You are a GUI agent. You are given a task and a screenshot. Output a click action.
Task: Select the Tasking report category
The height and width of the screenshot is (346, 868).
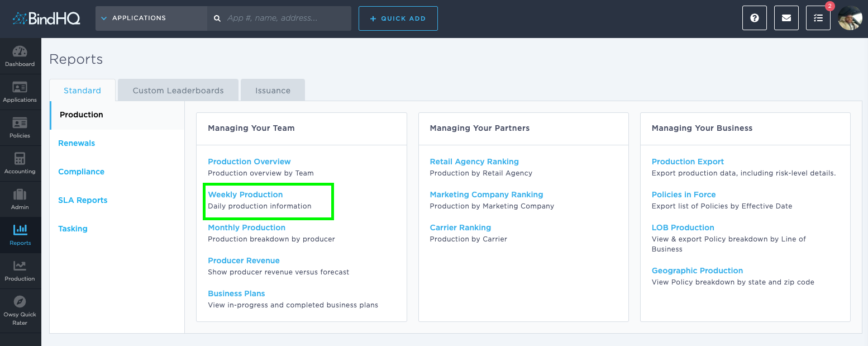tap(73, 229)
